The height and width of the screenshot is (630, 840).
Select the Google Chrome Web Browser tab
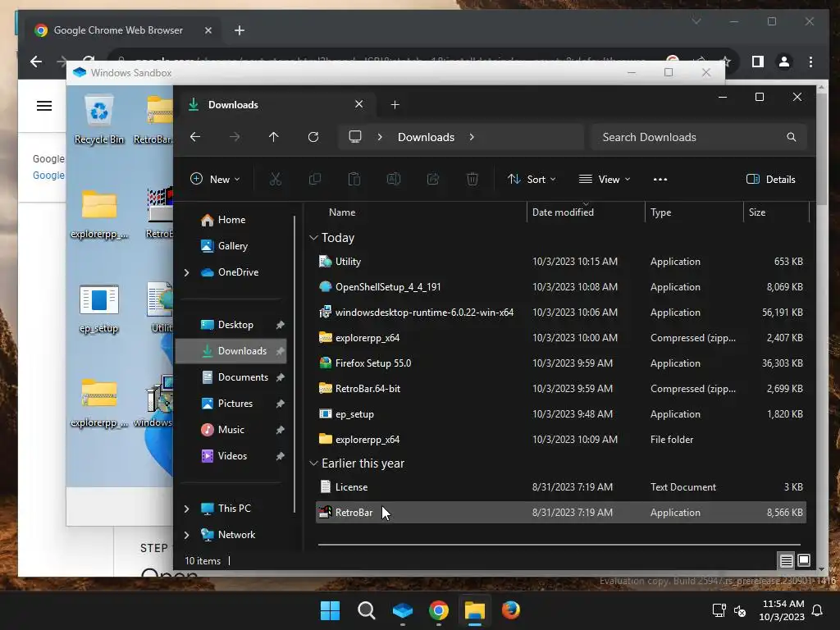point(118,30)
